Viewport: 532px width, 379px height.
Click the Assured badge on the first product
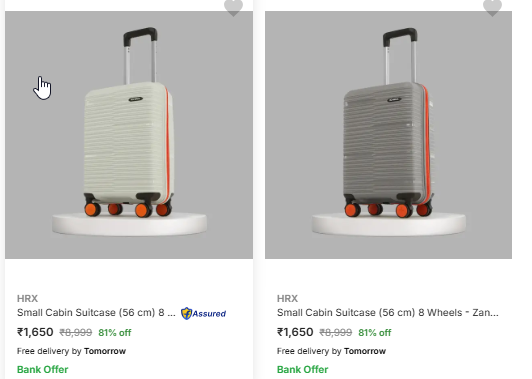(203, 313)
